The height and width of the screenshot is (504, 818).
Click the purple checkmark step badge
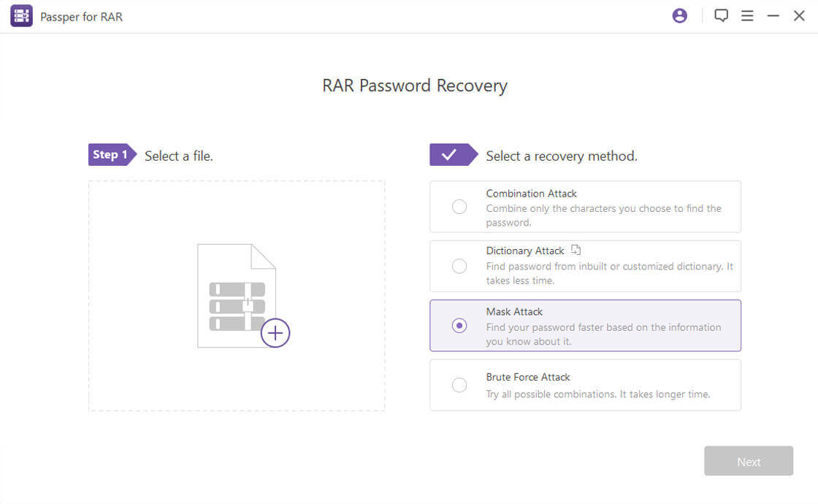point(450,155)
